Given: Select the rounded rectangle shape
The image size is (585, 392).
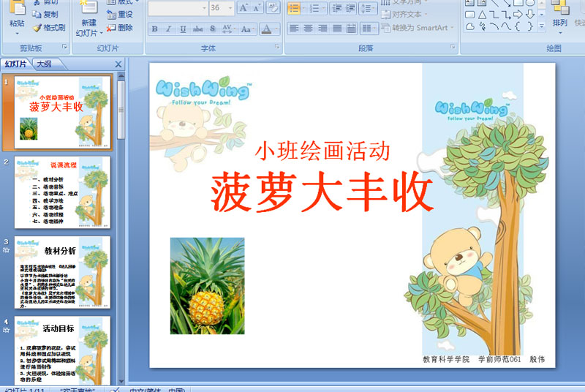Looking at the screenshot, I should pos(470,15).
